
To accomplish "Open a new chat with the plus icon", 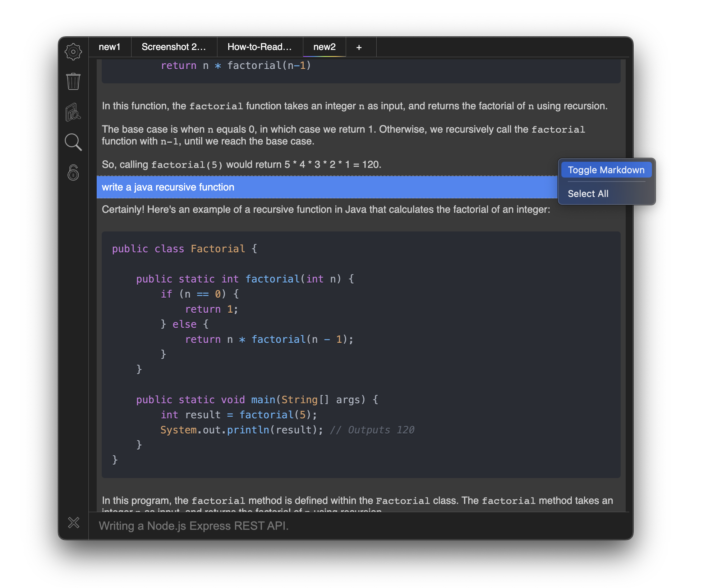I will coord(359,47).
